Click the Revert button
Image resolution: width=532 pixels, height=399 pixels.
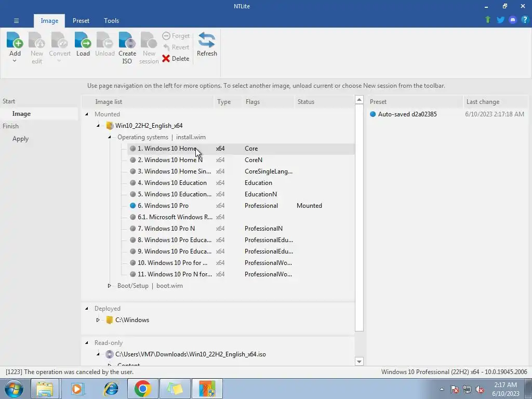pyautogui.click(x=176, y=47)
